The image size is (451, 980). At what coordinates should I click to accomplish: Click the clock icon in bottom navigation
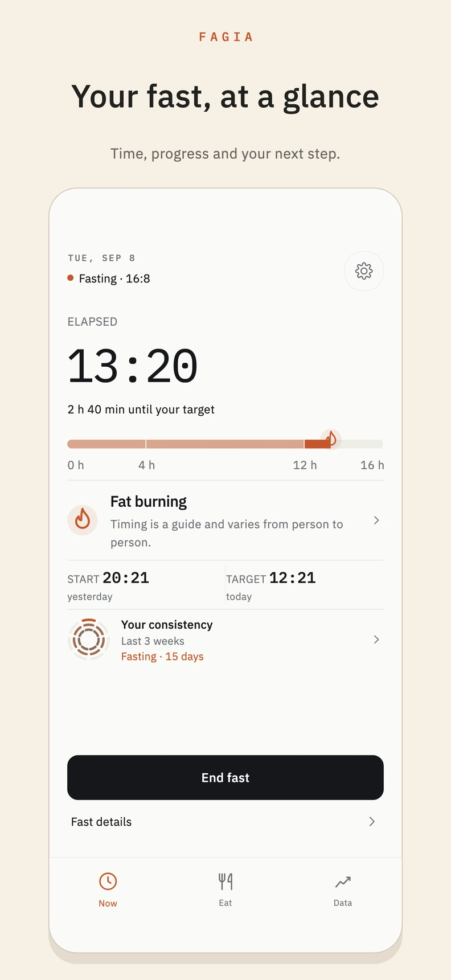pos(108,881)
